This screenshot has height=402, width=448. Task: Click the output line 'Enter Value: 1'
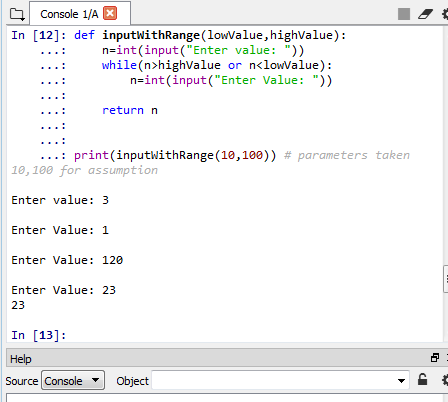point(60,230)
